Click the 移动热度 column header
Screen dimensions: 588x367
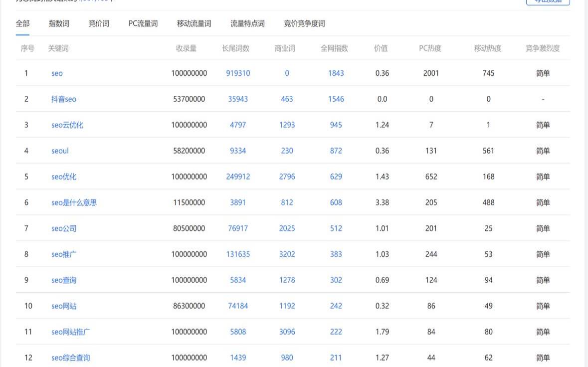[x=487, y=48]
